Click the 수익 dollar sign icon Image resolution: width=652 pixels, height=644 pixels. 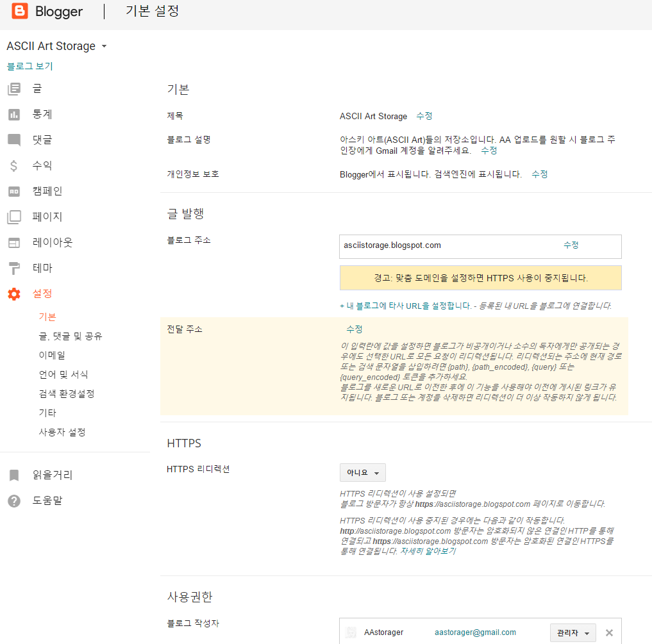14,166
